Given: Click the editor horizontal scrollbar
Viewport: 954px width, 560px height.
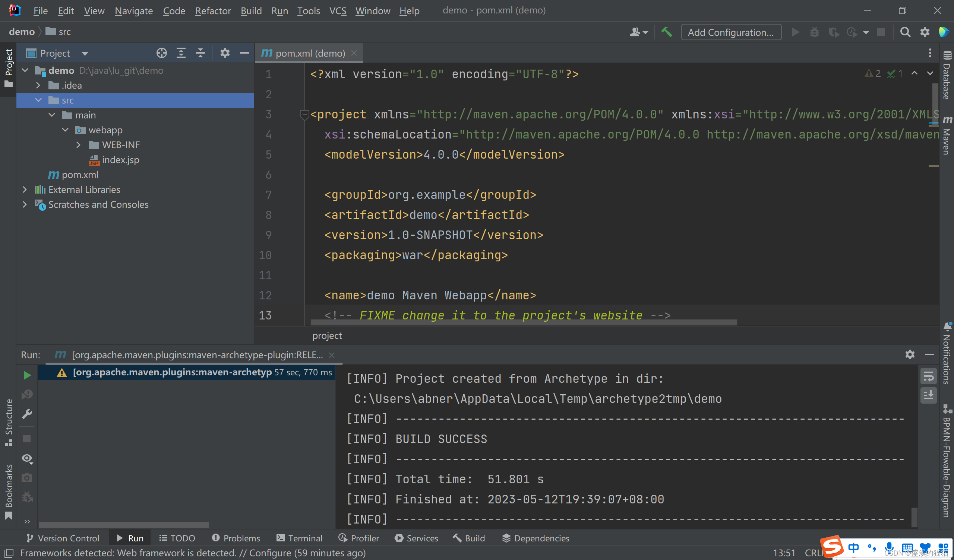Looking at the screenshot, I should tap(524, 322).
